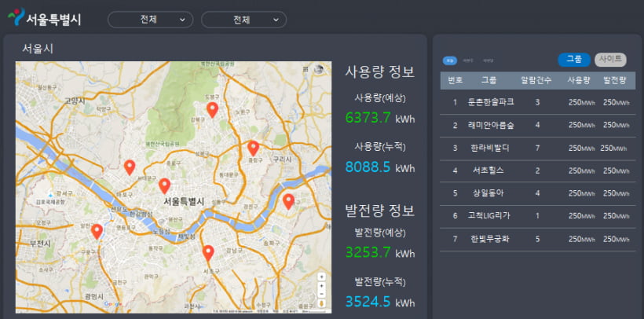
Task: Click the map pin near 양천구
Action: (97, 232)
